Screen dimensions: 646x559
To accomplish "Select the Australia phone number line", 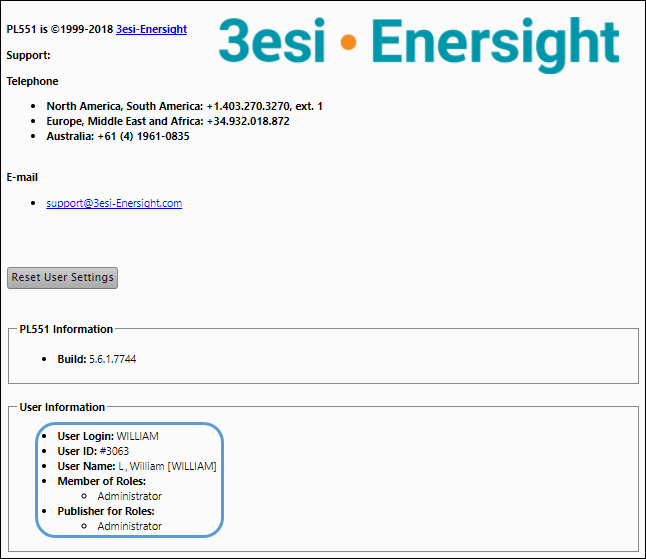I will pos(117,136).
